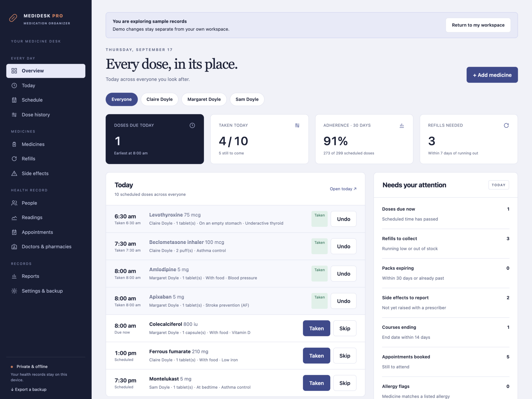This screenshot has height=399, width=532.
Task: Mark Montelukast as Taken
Action: click(316, 383)
